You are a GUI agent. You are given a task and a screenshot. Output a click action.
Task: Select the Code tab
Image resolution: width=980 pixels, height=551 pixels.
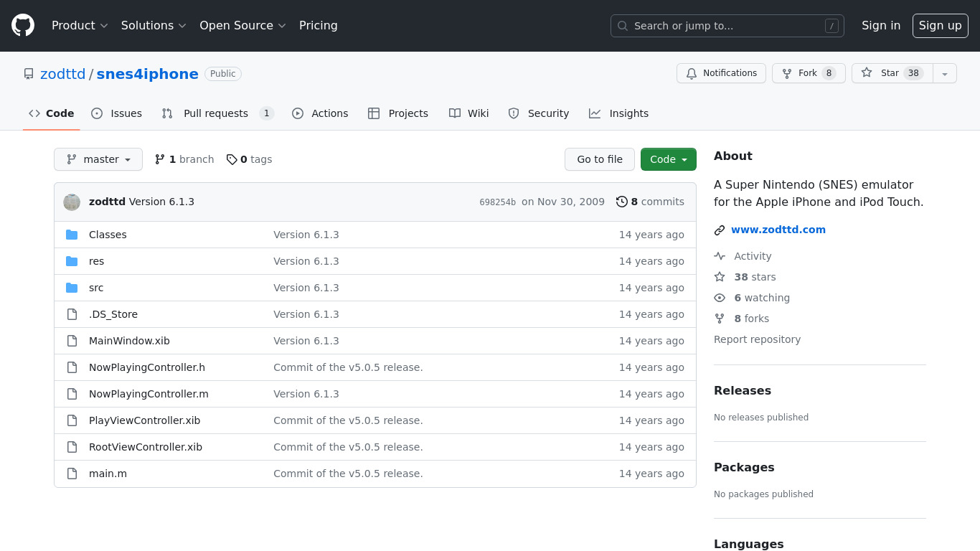pyautogui.click(x=52, y=113)
